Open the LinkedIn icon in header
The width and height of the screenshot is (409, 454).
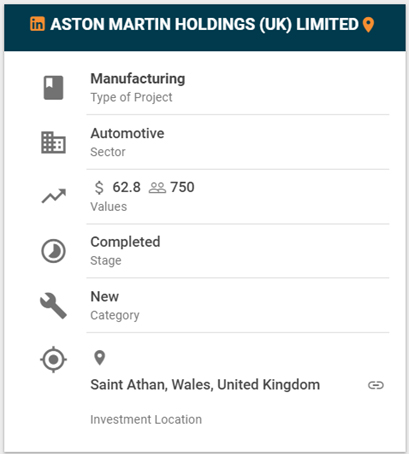(37, 24)
